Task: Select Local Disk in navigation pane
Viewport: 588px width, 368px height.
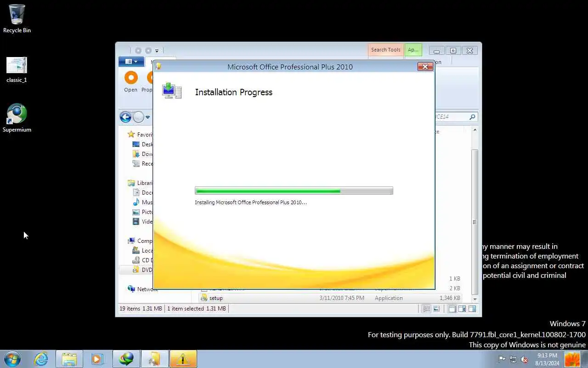Action: click(x=142, y=251)
